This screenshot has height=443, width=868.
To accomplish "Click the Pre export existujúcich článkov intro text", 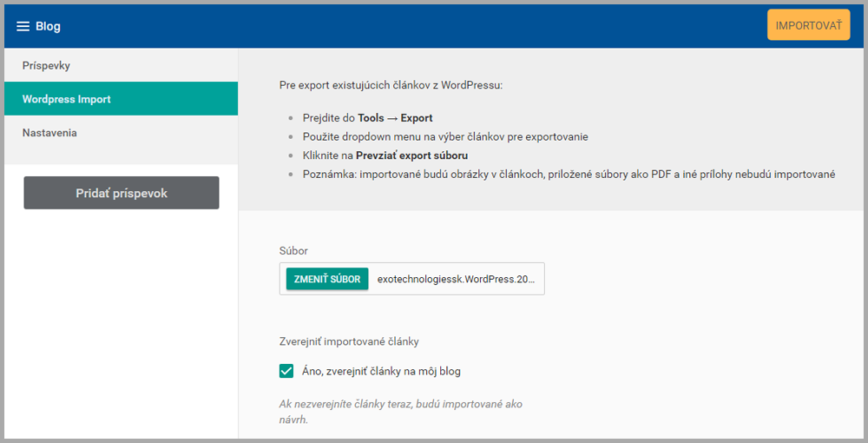I will click(x=391, y=85).
